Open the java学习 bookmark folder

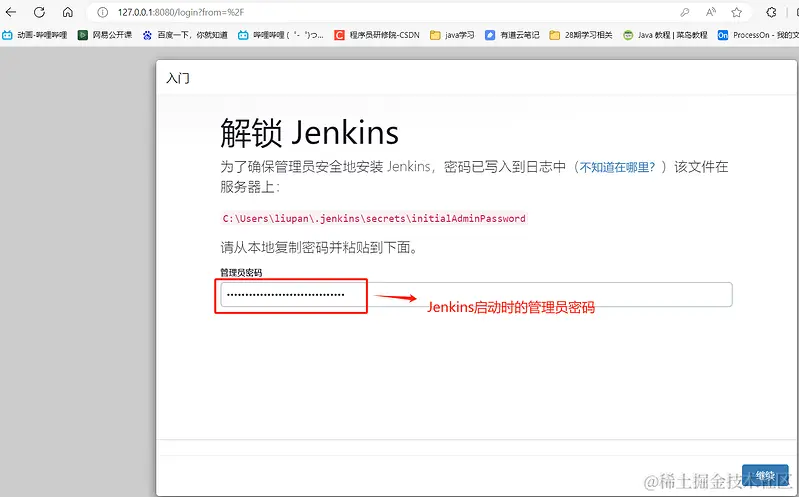452,35
